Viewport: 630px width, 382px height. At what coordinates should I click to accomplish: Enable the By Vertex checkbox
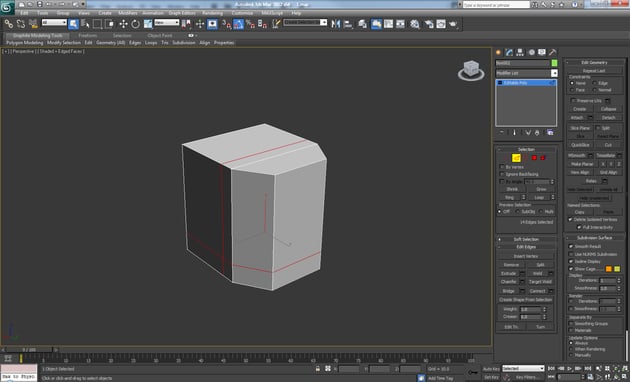502,167
